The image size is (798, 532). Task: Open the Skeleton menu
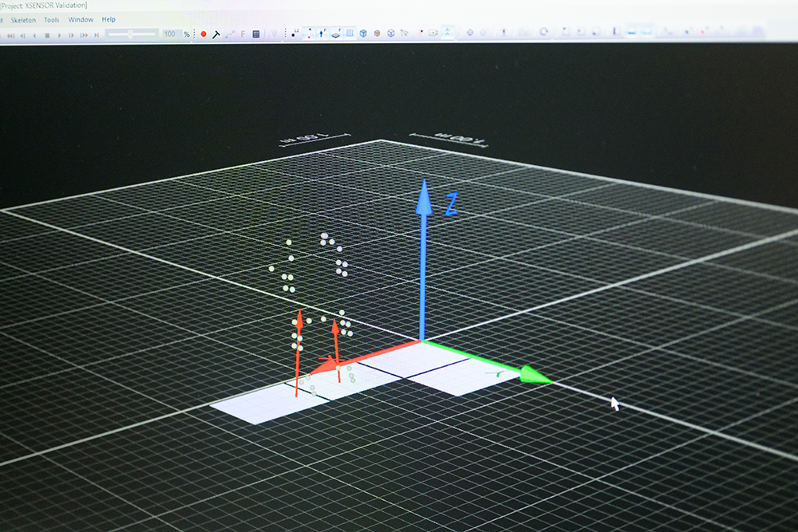23,20
